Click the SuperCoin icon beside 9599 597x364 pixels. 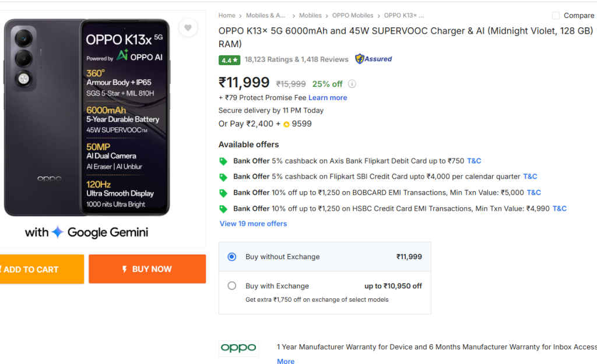[x=285, y=123]
